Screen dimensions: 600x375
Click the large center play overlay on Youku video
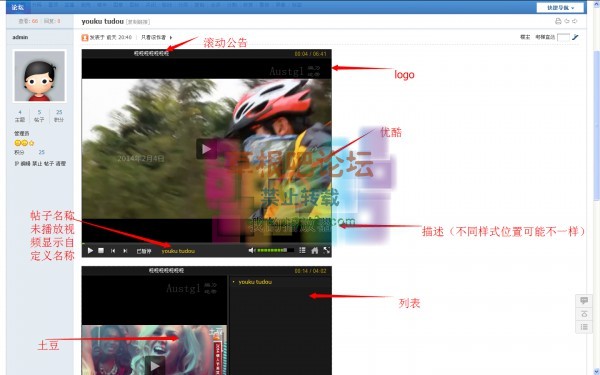(206, 149)
